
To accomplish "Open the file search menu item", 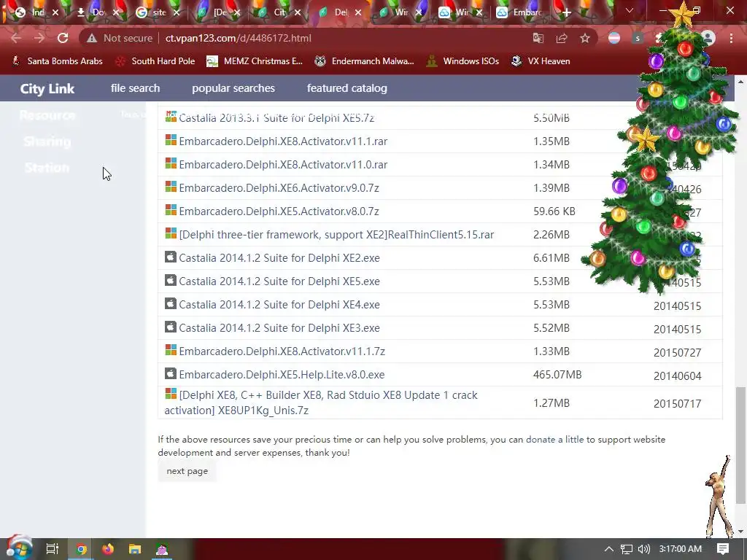I will 135,88.
